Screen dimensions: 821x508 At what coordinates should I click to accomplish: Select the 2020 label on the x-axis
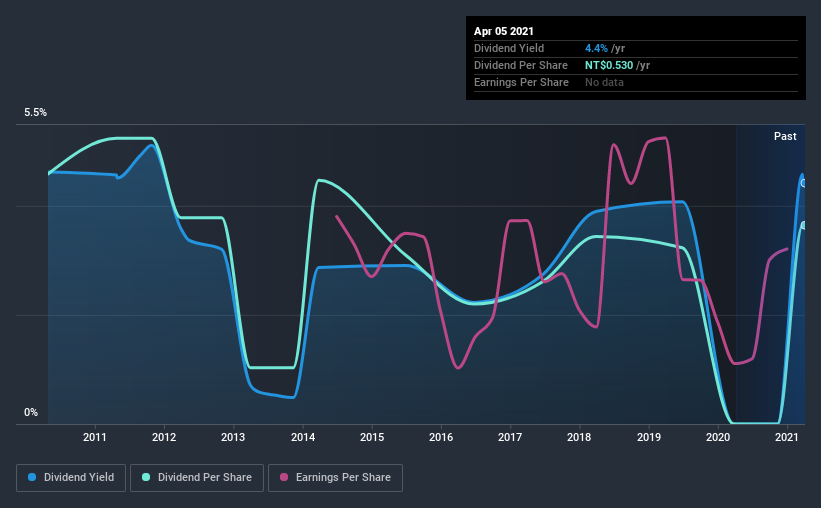[x=718, y=437]
